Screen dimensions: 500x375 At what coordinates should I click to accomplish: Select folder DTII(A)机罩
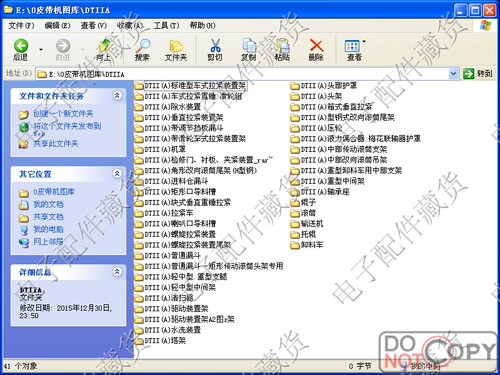pos(160,149)
